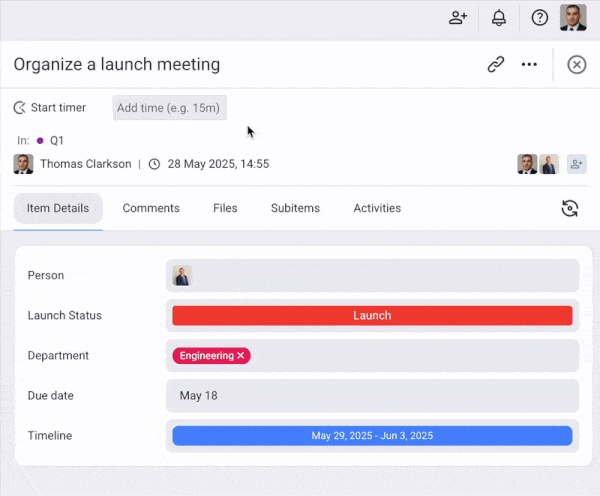The image size is (600, 496).
Task: Select the Subitems tab
Action: tap(295, 208)
